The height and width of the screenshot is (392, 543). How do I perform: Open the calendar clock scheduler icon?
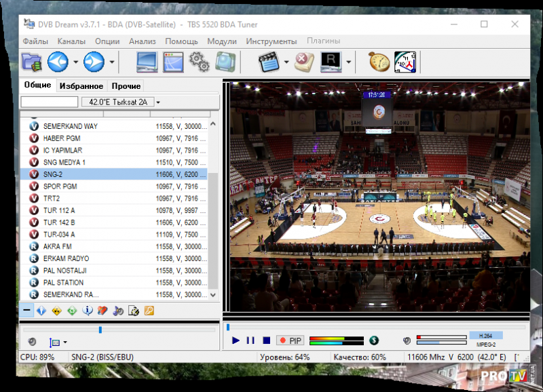pyautogui.click(x=405, y=62)
